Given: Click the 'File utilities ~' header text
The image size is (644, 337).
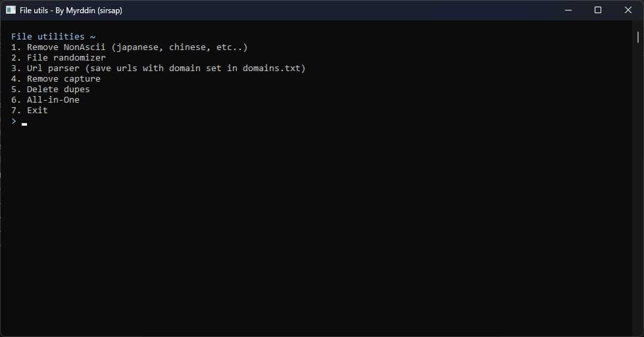Looking at the screenshot, I should [x=53, y=37].
